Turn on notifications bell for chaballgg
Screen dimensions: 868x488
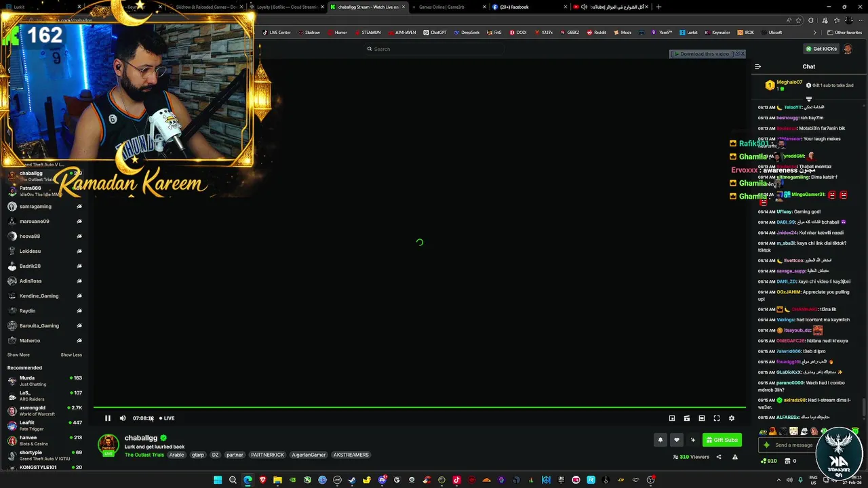(660, 440)
